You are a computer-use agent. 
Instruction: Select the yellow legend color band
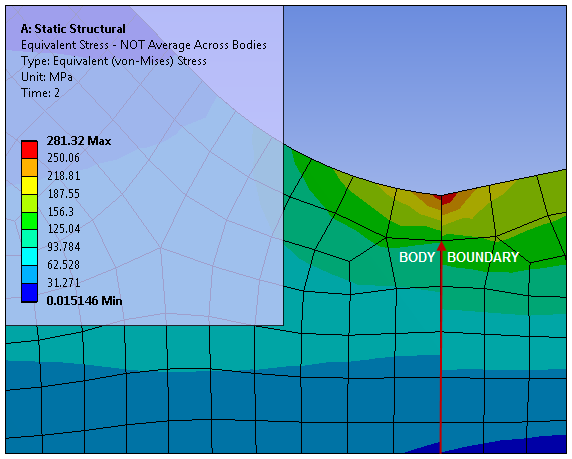pyautogui.click(x=29, y=185)
